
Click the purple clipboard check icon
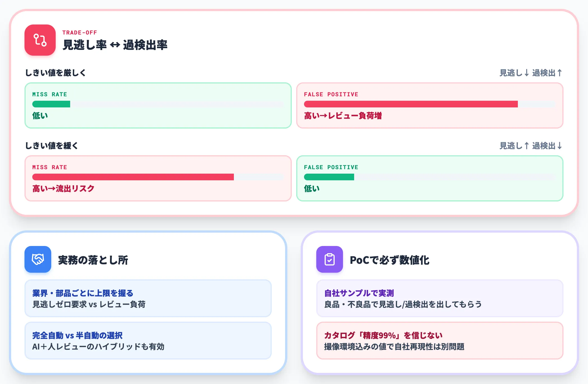pyautogui.click(x=330, y=259)
